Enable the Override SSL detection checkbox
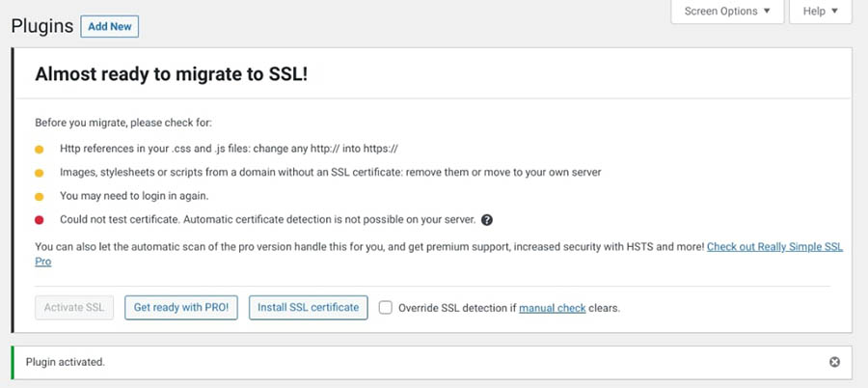868x388 pixels. (x=386, y=308)
